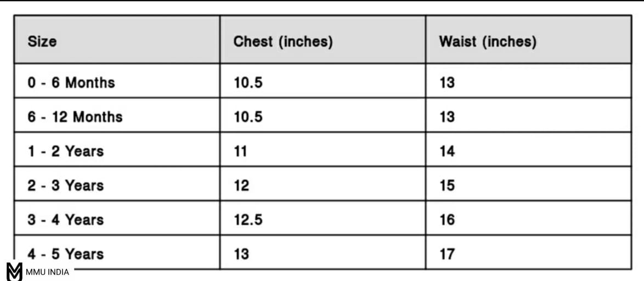The width and height of the screenshot is (644, 281).
Task: Select the waist value 17 cell
Action: coord(447,254)
